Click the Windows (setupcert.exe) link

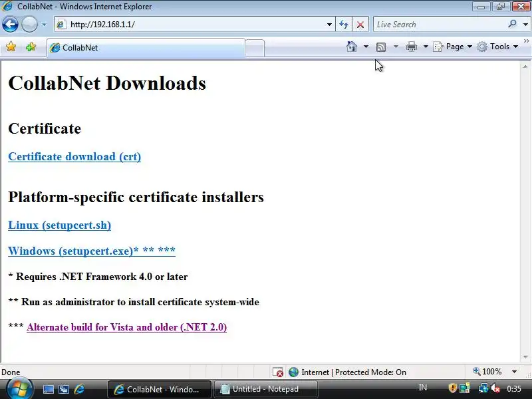(92, 251)
